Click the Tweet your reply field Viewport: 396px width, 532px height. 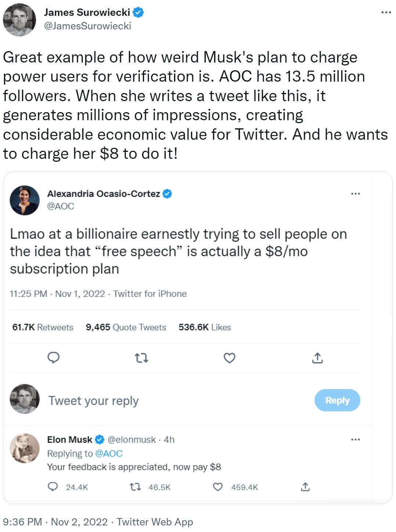click(x=93, y=400)
